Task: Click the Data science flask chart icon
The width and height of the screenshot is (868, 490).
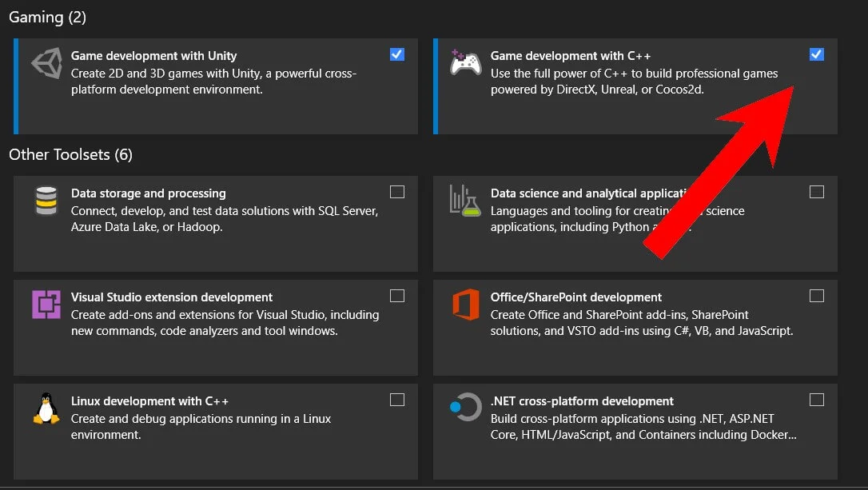Action: click(464, 200)
